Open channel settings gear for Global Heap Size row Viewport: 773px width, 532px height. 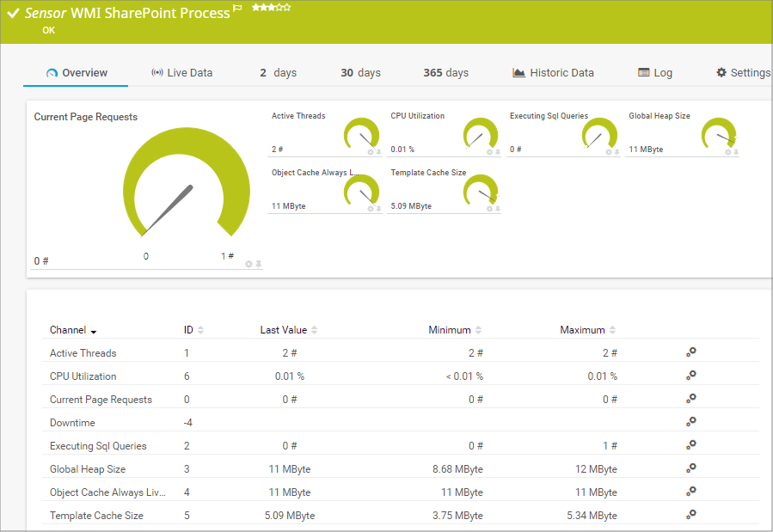point(690,468)
